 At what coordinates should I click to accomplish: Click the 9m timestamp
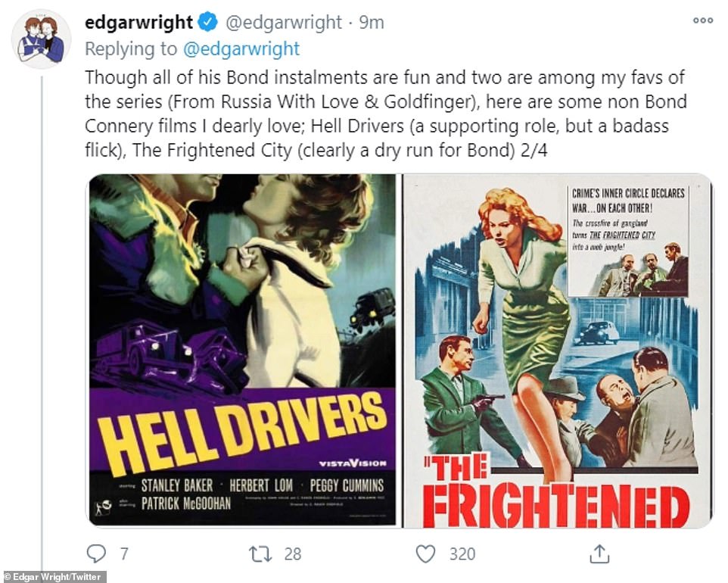pyautogui.click(x=372, y=22)
